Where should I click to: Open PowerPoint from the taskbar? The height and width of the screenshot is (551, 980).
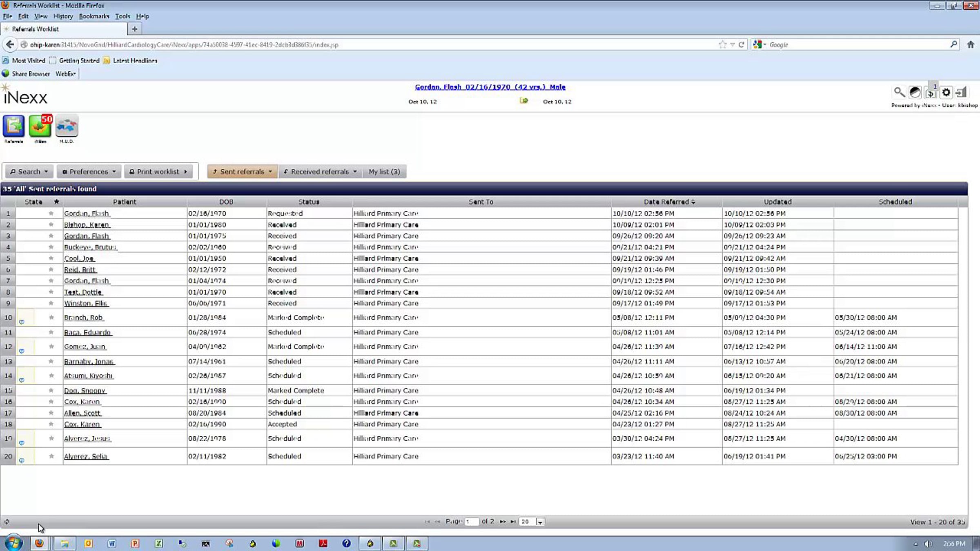click(135, 543)
